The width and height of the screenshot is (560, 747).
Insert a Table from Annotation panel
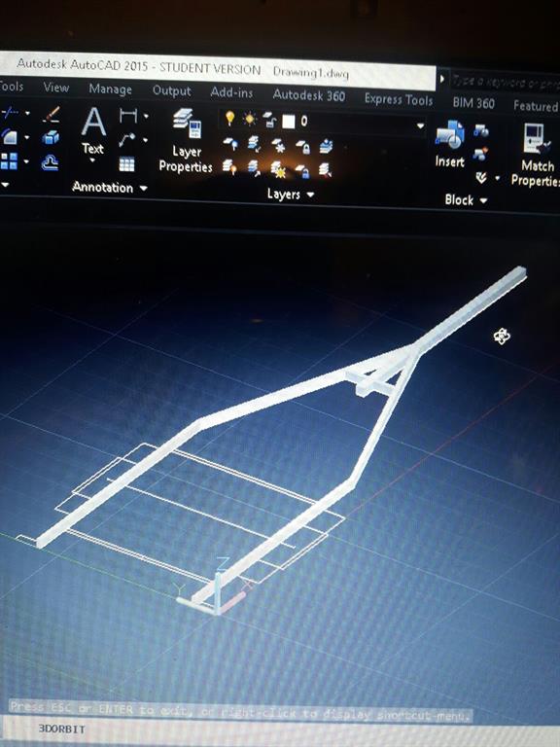[126, 163]
